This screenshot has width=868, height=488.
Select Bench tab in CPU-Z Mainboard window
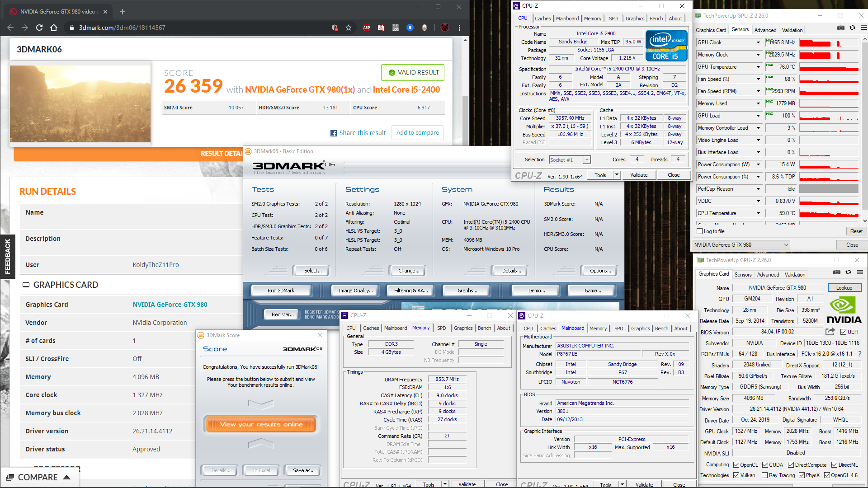(661, 328)
